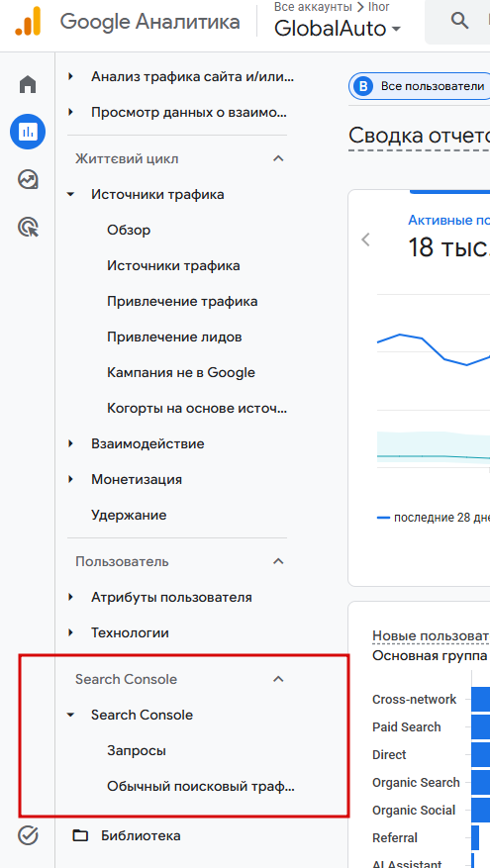Viewport: 490px width, 868px height.
Task: Click the Admin checkmark icon at bottom
Action: [28, 835]
